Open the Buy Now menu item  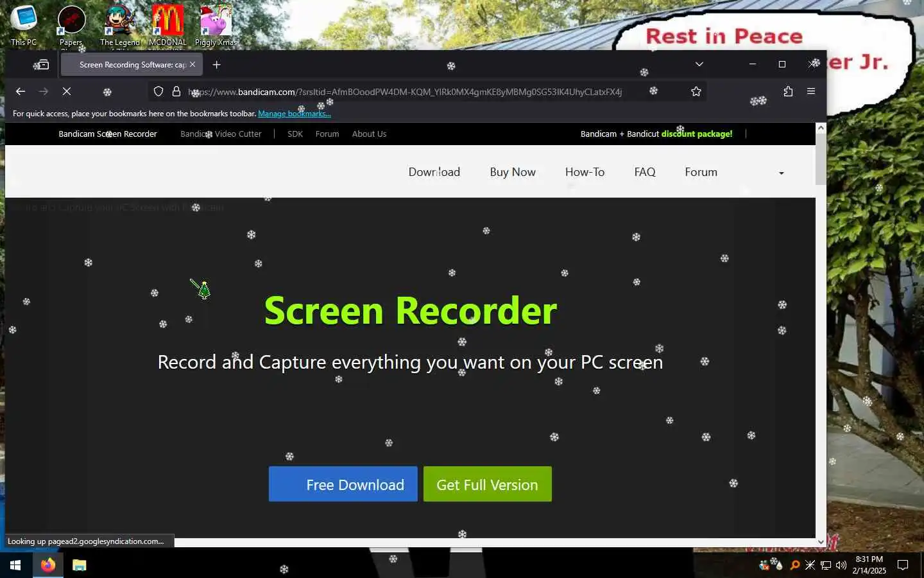tap(513, 172)
